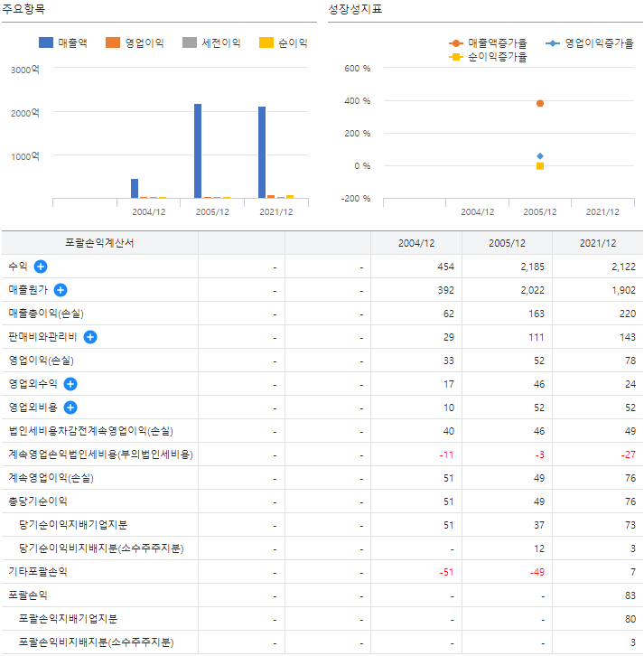Toggle the 순이익 yellow legend swatch
644x656 pixels.
pos(266,42)
